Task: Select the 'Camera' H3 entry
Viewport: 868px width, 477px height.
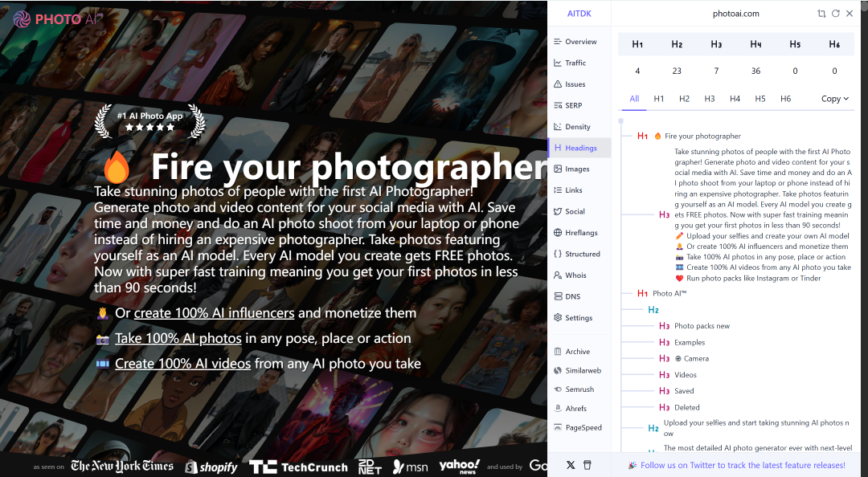Action: tap(691, 359)
